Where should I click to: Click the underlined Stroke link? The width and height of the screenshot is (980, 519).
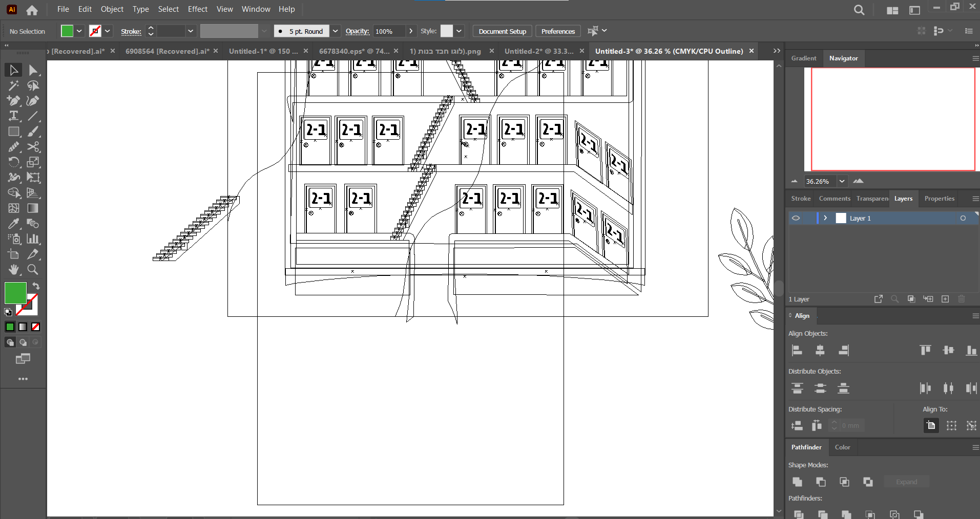[x=131, y=31]
